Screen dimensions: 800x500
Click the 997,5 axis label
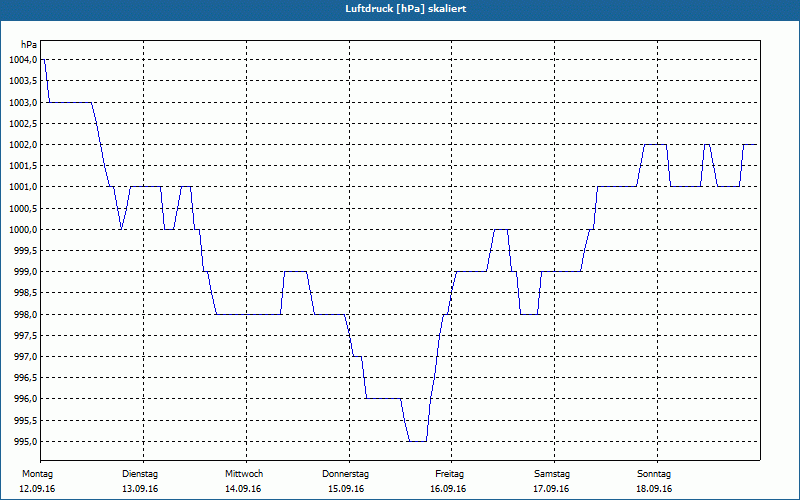click(x=25, y=335)
